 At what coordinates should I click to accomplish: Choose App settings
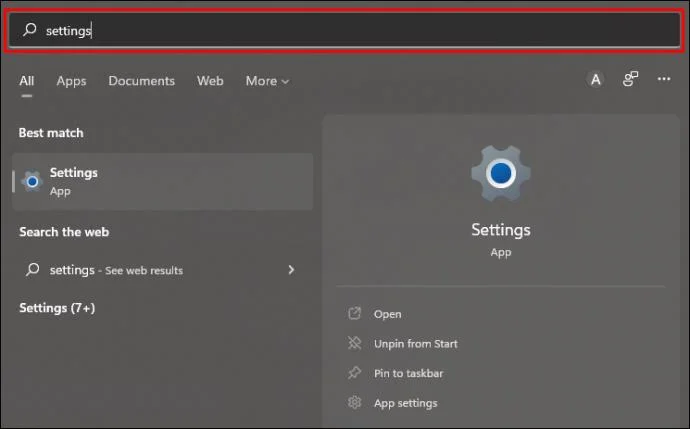coord(405,403)
